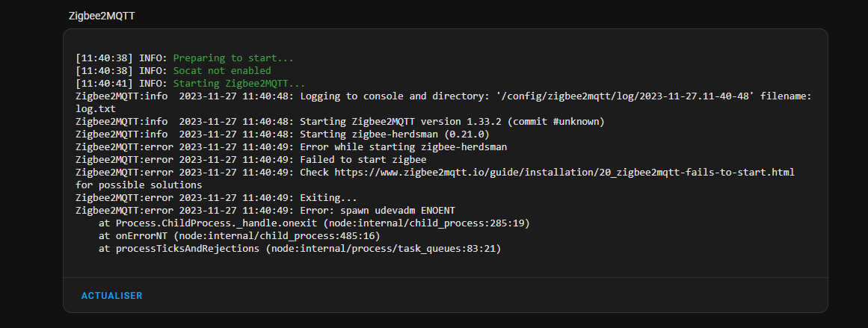This screenshot has height=328, width=868.
Task: Click the 'Process.ChildProcess._handle.onexit' stack trace line
Action: [x=315, y=223]
